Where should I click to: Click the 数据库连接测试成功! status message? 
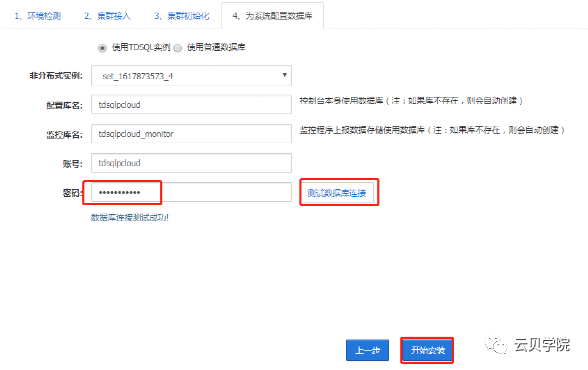130,217
